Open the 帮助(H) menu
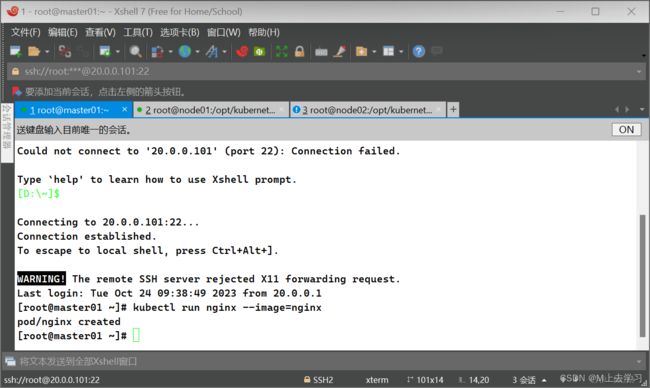 264,32
